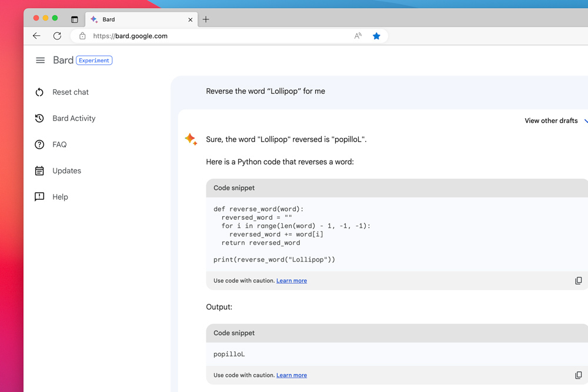Image resolution: width=588 pixels, height=392 pixels.
Task: Expand View other drafts
Action: click(x=556, y=120)
